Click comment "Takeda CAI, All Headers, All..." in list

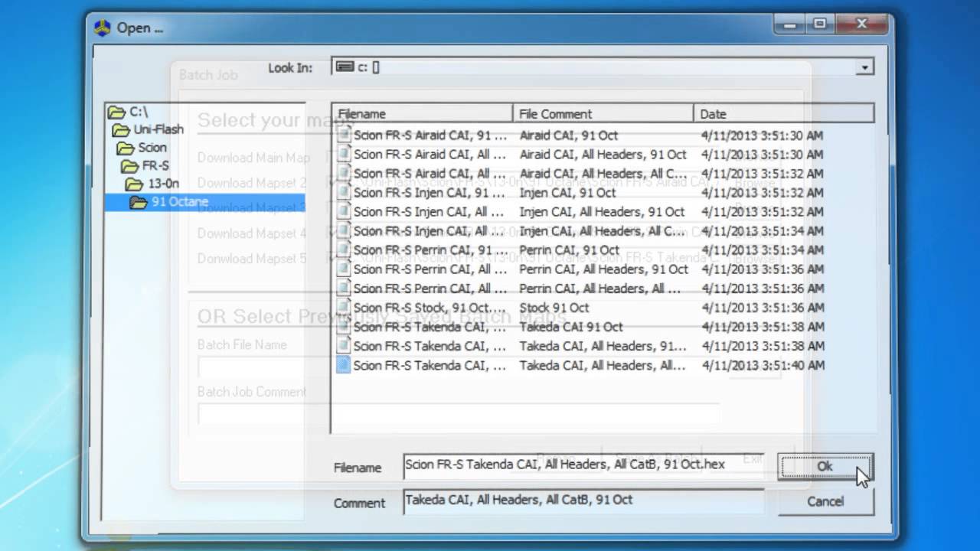[x=603, y=365]
